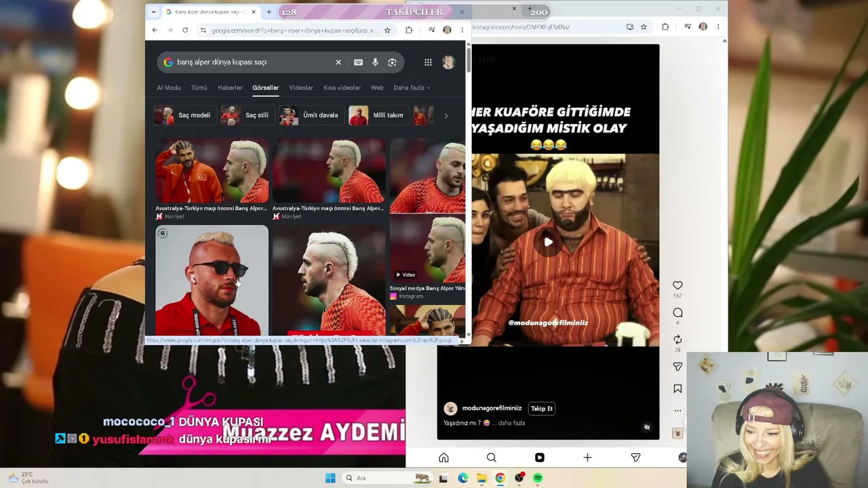Go back in the Google search window
The image size is (868, 488).
point(155,30)
